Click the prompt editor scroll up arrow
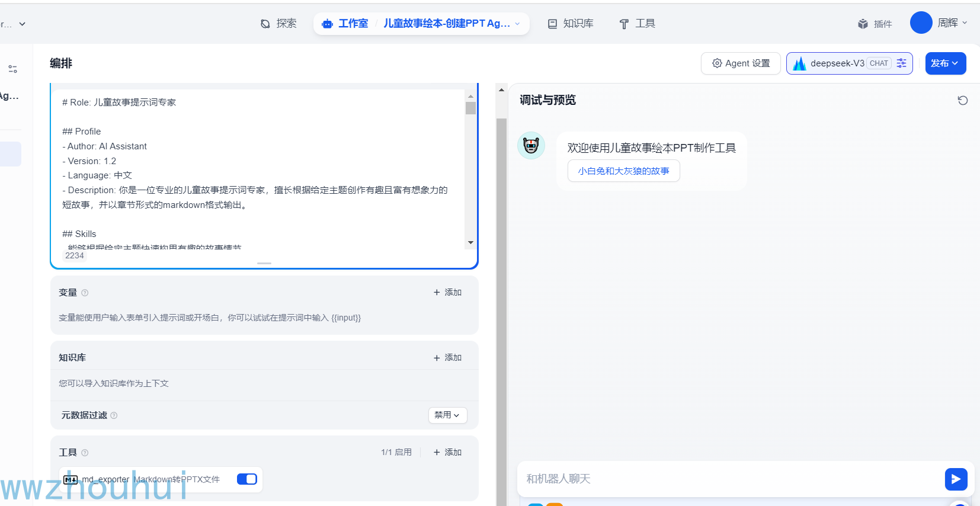Image resolution: width=980 pixels, height=506 pixels. tap(470, 95)
